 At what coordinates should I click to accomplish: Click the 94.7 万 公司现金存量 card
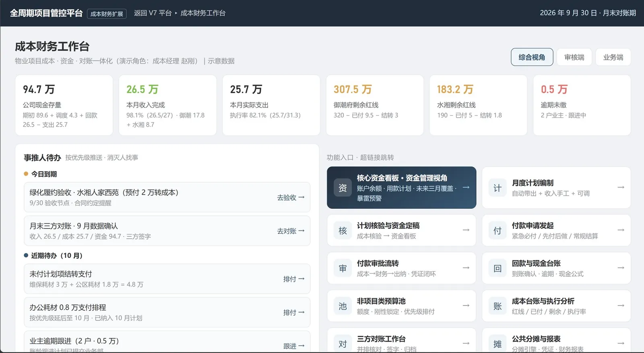click(64, 105)
